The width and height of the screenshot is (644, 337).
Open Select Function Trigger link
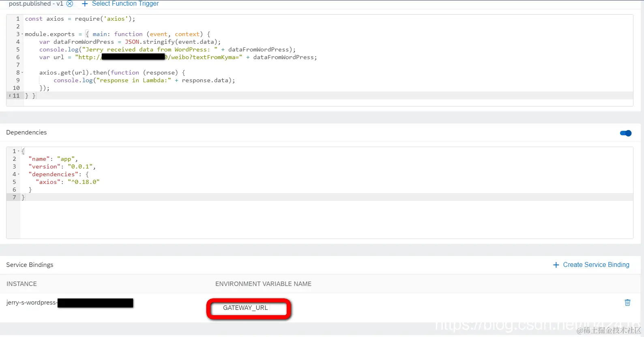point(125,4)
